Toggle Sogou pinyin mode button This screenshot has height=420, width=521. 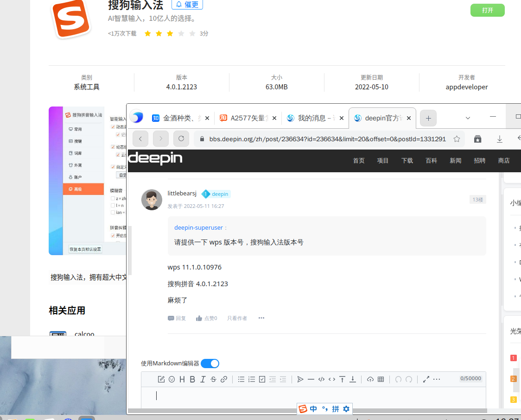pyautogui.click(x=336, y=409)
